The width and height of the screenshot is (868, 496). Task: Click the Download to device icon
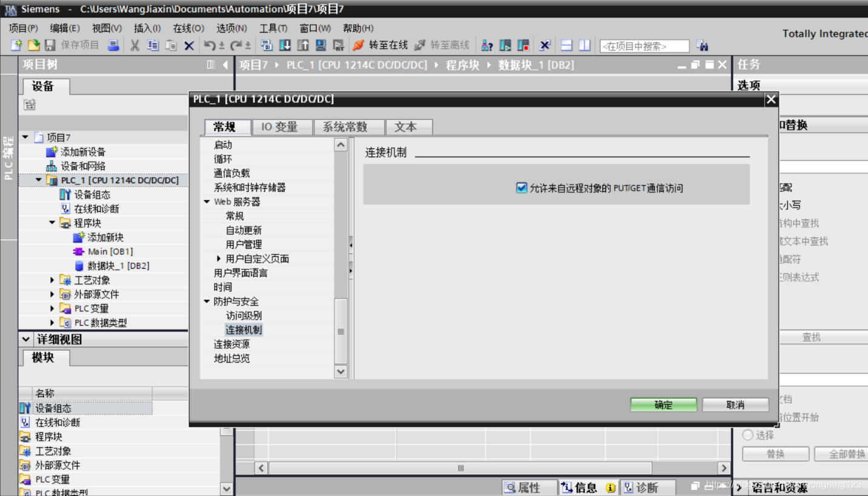tap(284, 45)
